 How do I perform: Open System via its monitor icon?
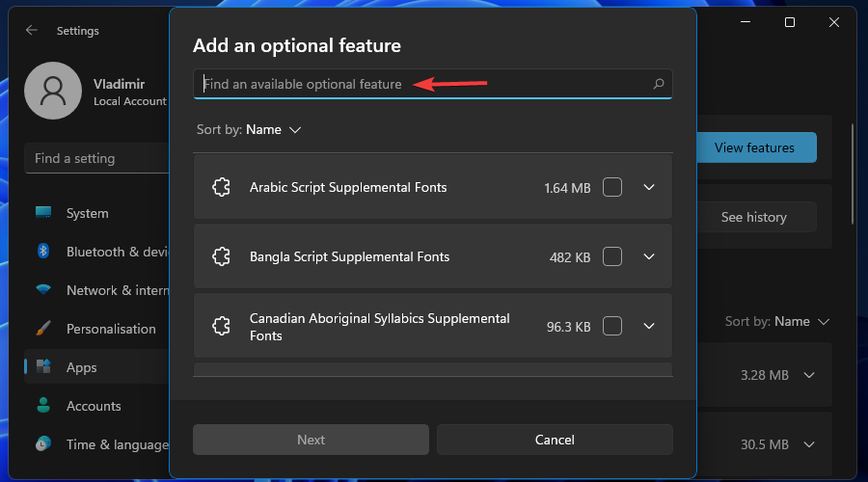(43, 213)
